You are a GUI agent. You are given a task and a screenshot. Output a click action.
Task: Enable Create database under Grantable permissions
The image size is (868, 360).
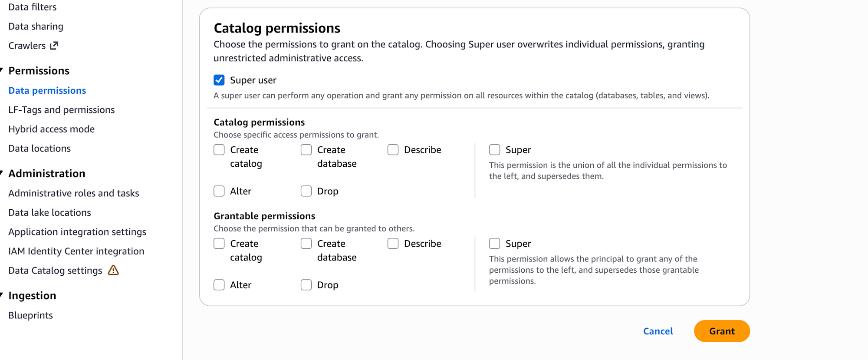306,244
